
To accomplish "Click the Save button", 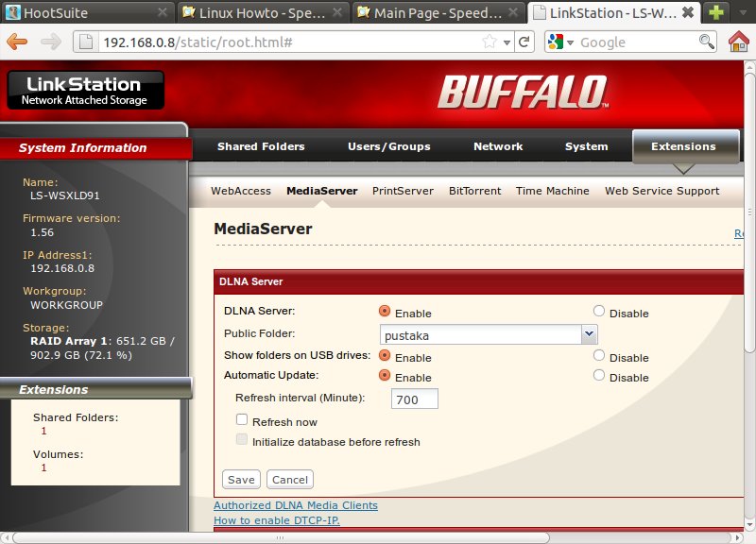I will (241, 480).
